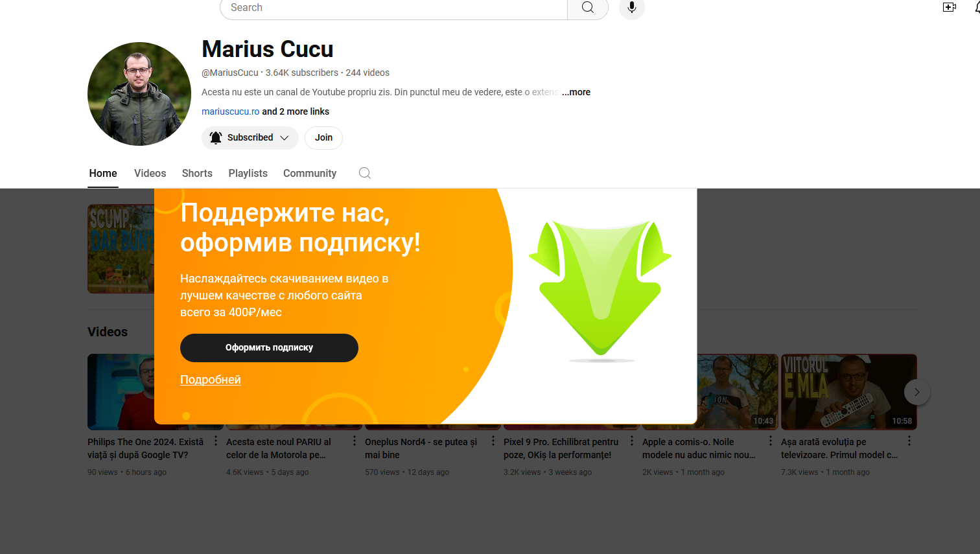
Task: Open menu for Apple a comis-o video
Action: click(771, 441)
